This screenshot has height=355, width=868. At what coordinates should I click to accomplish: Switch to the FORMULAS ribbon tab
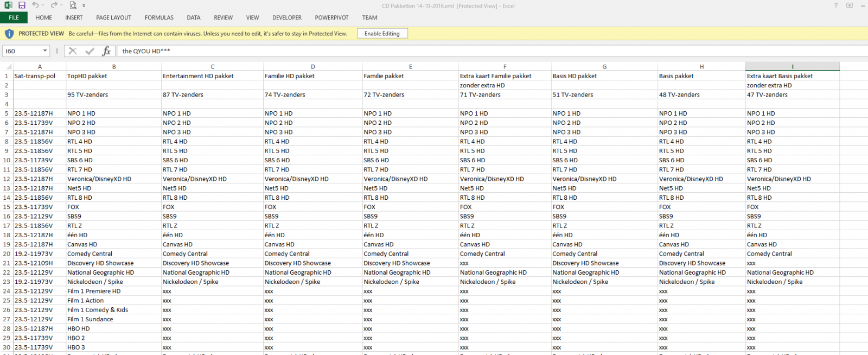pos(159,17)
